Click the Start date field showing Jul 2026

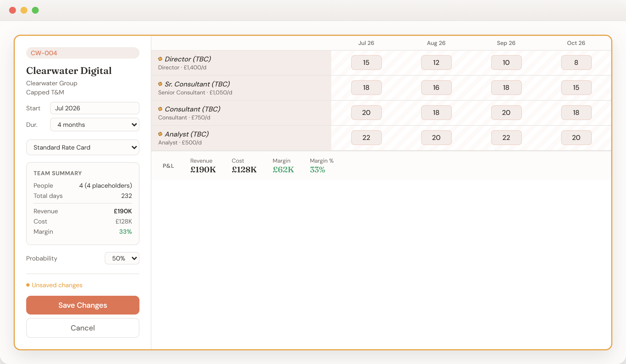coord(94,108)
